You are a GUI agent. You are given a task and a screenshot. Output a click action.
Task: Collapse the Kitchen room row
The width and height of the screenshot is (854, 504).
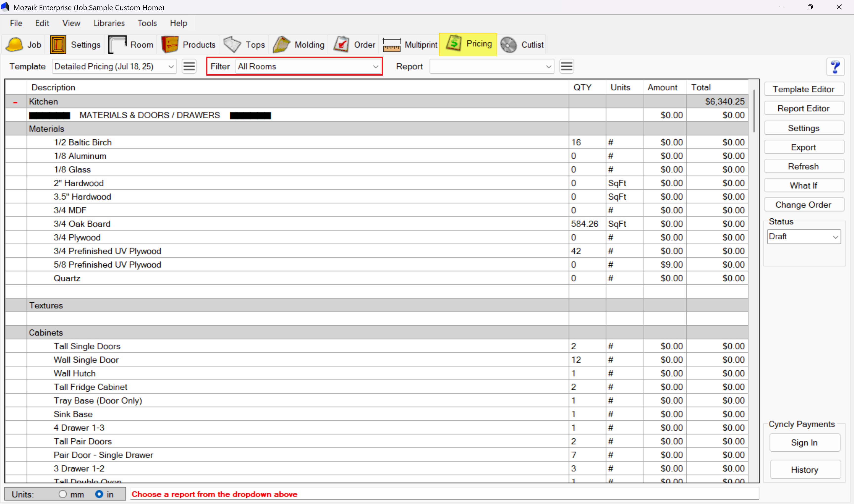click(15, 102)
